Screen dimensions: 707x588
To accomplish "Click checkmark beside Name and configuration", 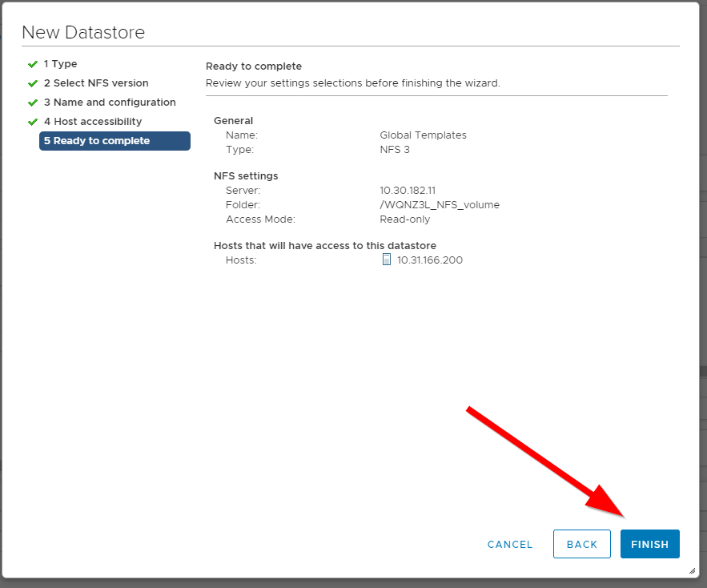I will (x=33, y=103).
